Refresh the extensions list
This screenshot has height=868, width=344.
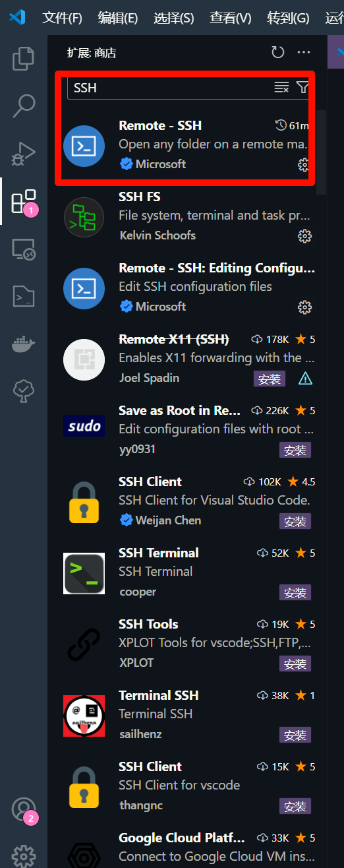coord(278,53)
